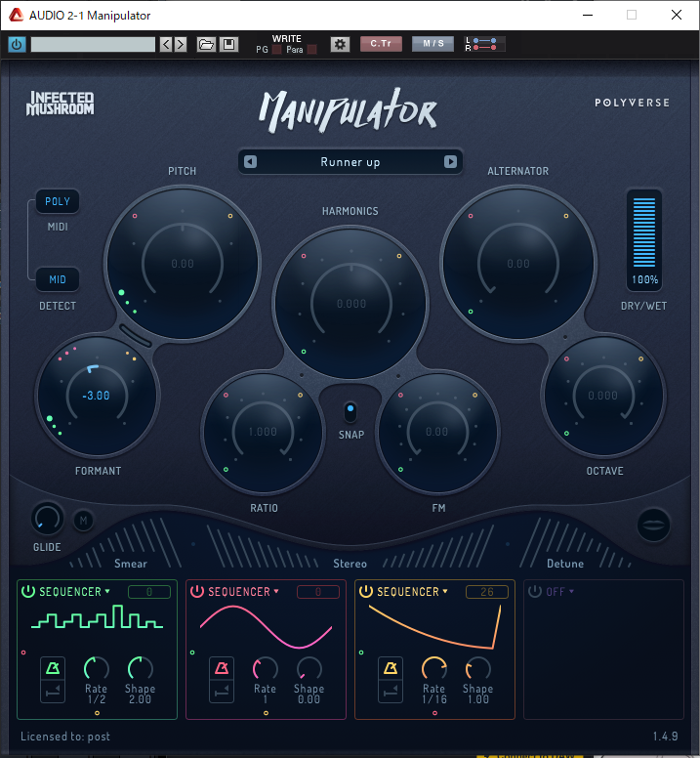
Task: Click the Dry/Wet level meter
Action: point(644,232)
